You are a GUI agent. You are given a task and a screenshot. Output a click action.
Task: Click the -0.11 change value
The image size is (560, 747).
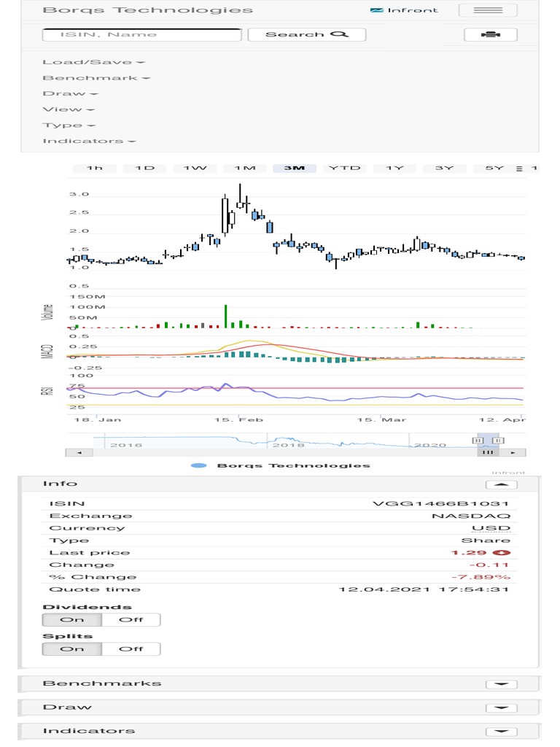[x=489, y=565]
